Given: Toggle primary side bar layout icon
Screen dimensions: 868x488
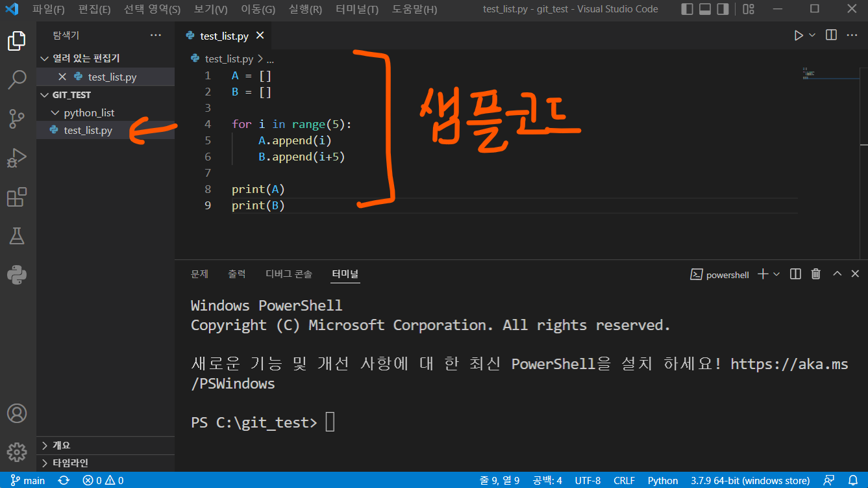Looking at the screenshot, I should coord(688,9).
